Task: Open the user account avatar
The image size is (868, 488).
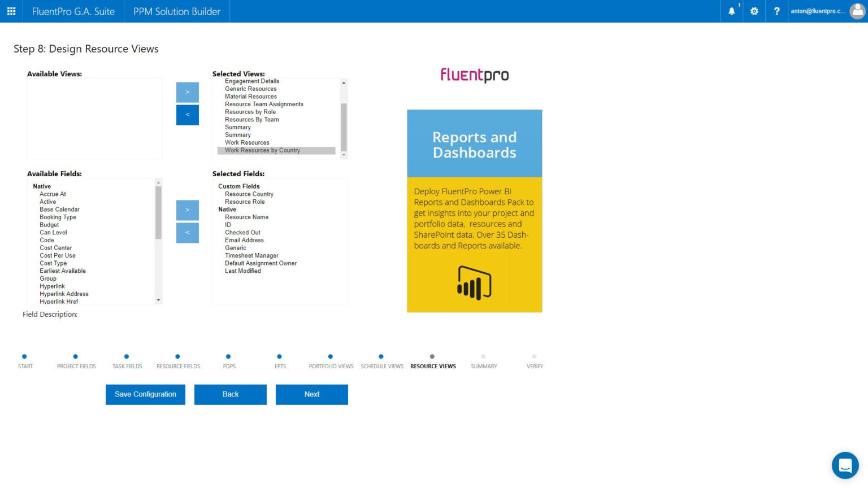Action: (x=857, y=11)
